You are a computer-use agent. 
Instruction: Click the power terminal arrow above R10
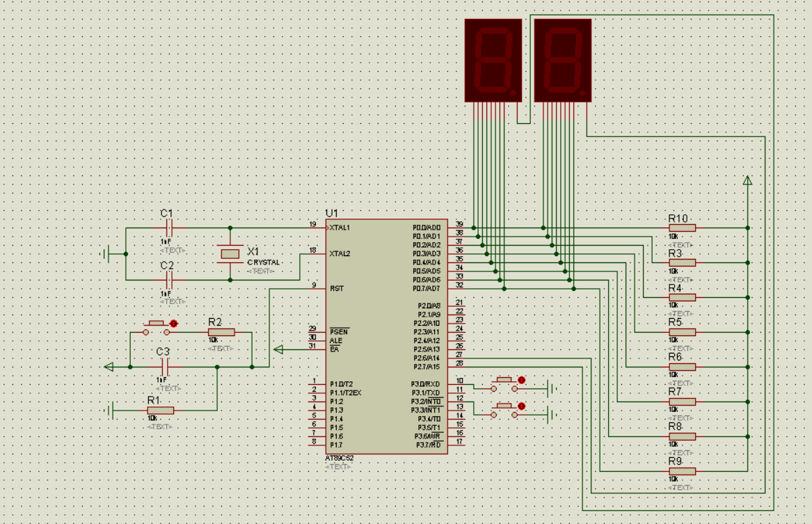tap(747, 180)
